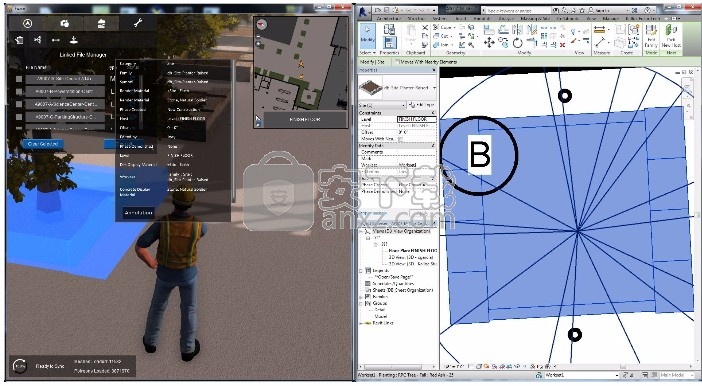Screen dimensions: 702x386
Task: Click the Move tool in Modify panel
Action: pos(489,43)
